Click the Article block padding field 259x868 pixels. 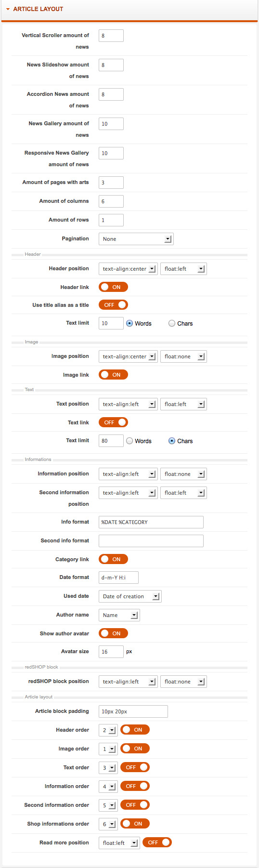pos(133,711)
